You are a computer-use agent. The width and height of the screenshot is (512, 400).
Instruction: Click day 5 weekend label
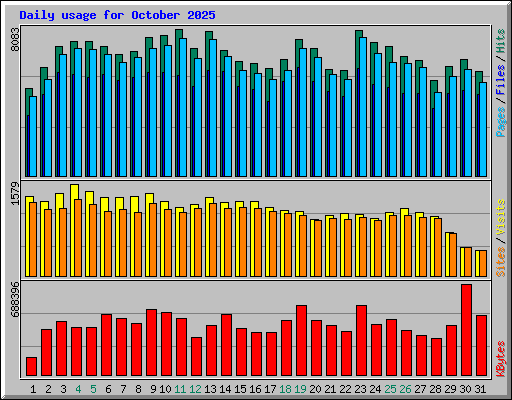[93, 389]
